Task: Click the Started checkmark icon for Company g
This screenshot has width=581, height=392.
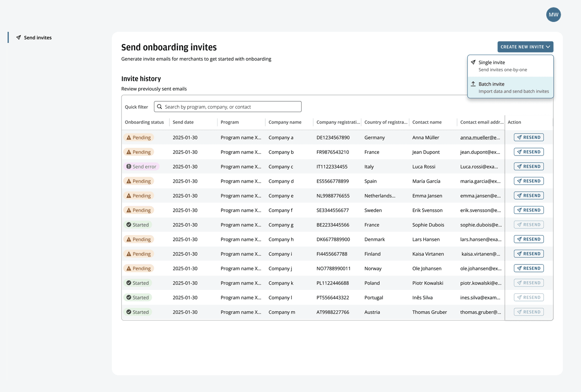Action: (129, 225)
